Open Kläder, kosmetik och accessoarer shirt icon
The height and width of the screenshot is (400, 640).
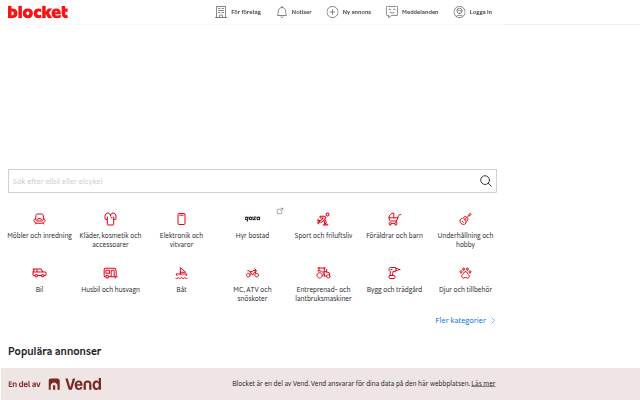(x=110, y=219)
